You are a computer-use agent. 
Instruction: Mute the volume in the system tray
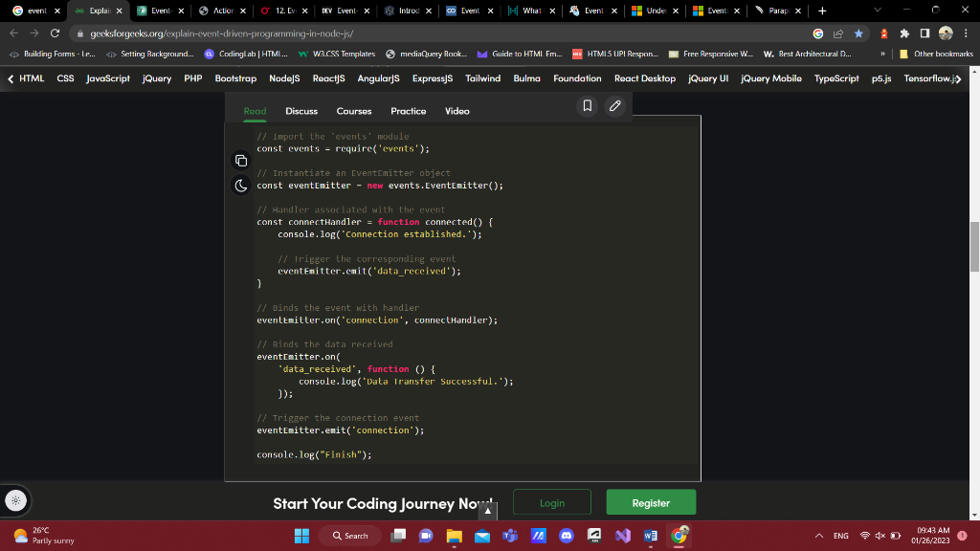pyautogui.click(x=880, y=536)
